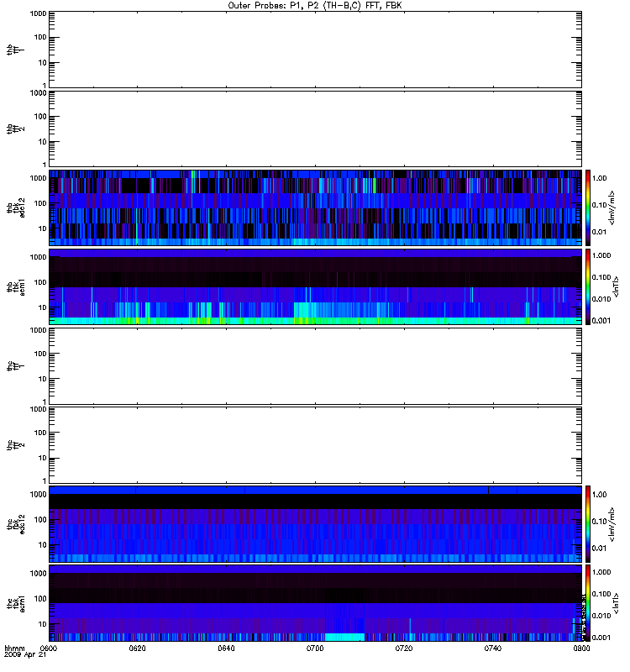
Task: Click the '<|mV/m|>' unit label beside thc edc12
Action: 612,524
